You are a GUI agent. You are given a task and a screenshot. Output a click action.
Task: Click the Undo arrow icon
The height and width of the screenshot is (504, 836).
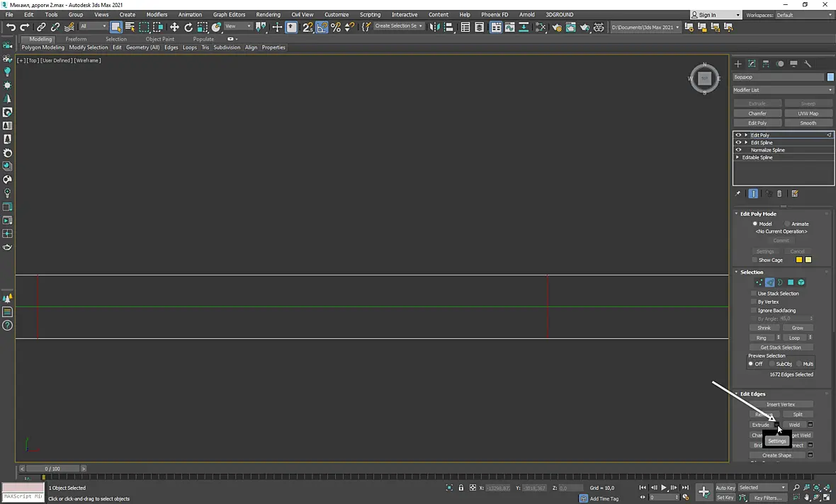(11, 27)
